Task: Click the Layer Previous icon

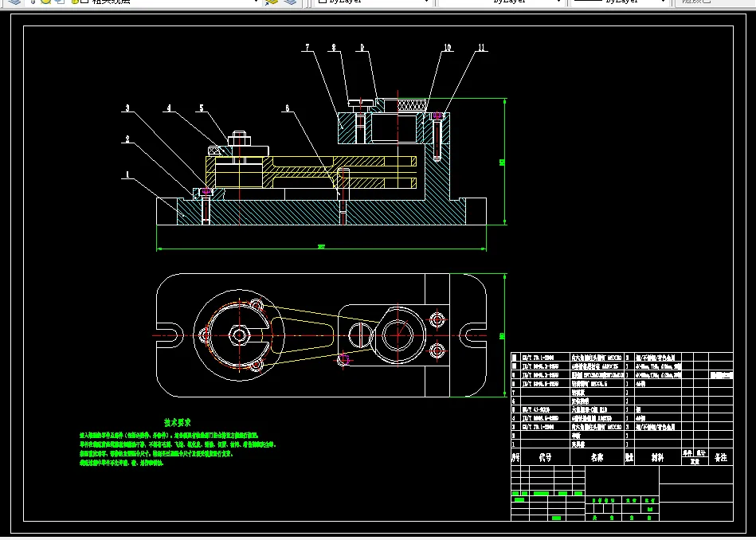Action: pyautogui.click(x=291, y=2)
